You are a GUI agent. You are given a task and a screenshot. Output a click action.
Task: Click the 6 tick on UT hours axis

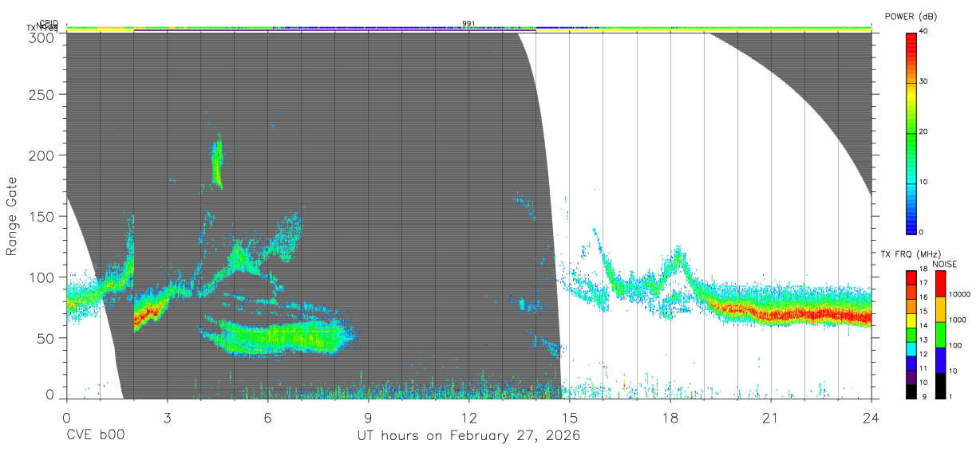point(267,417)
